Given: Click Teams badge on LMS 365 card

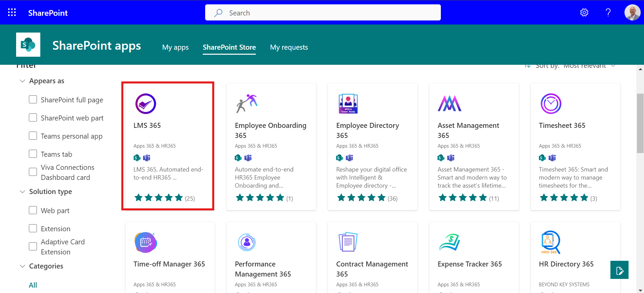Looking at the screenshot, I should (x=147, y=158).
